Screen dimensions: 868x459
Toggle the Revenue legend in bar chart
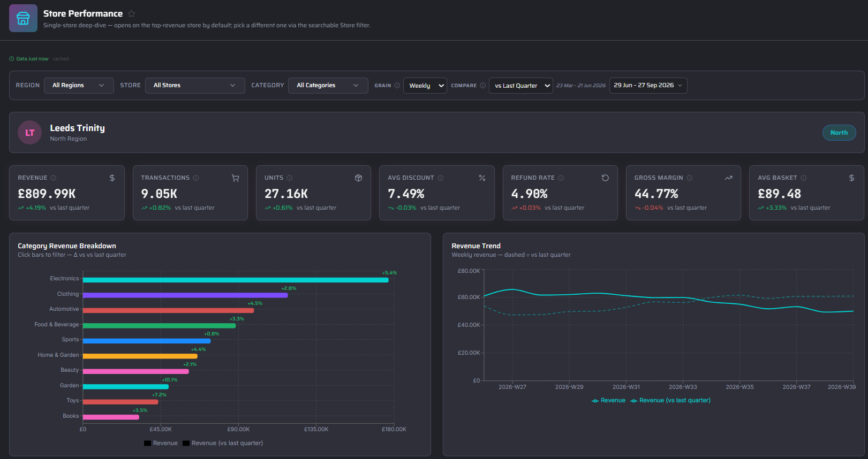pos(161,443)
